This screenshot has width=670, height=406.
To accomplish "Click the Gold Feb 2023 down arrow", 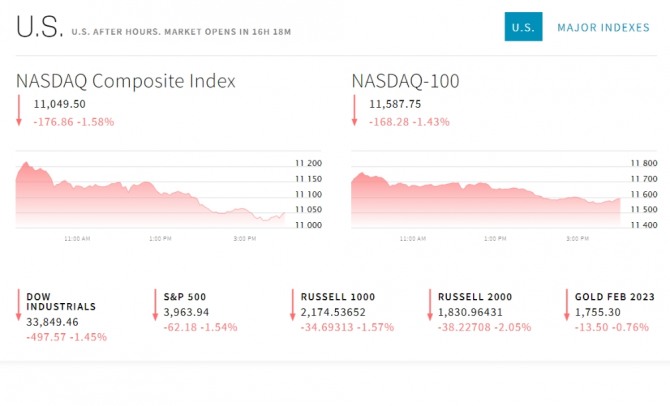I will point(565,305).
